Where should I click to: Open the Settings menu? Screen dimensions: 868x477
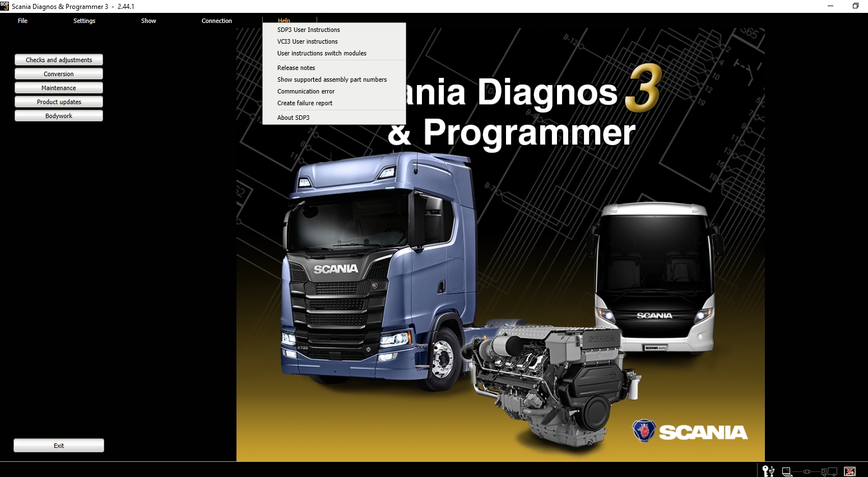[x=84, y=21]
